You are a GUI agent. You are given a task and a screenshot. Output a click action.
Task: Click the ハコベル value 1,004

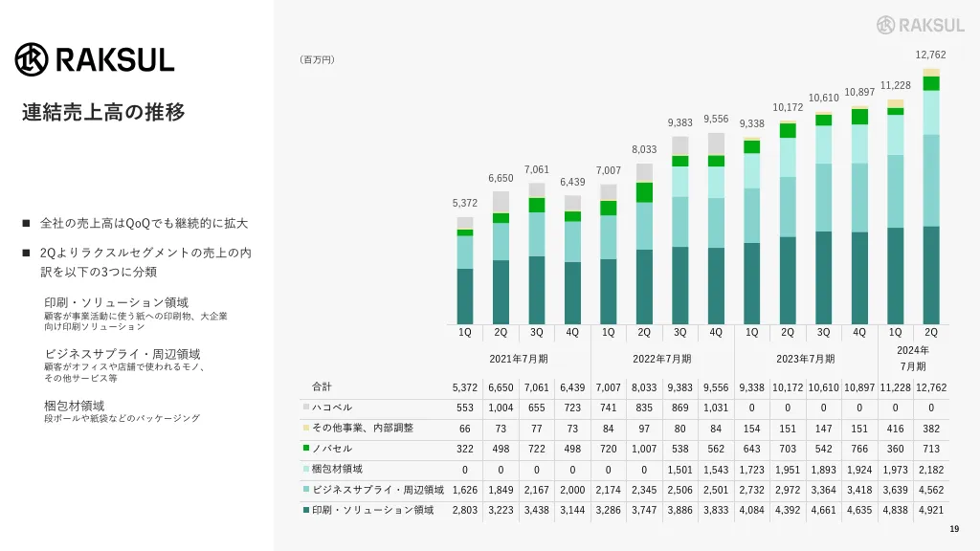click(500, 408)
